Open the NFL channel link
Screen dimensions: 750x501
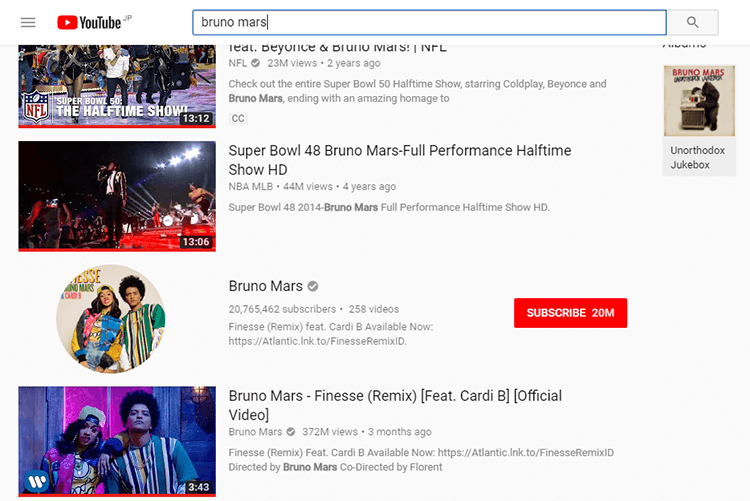click(237, 63)
